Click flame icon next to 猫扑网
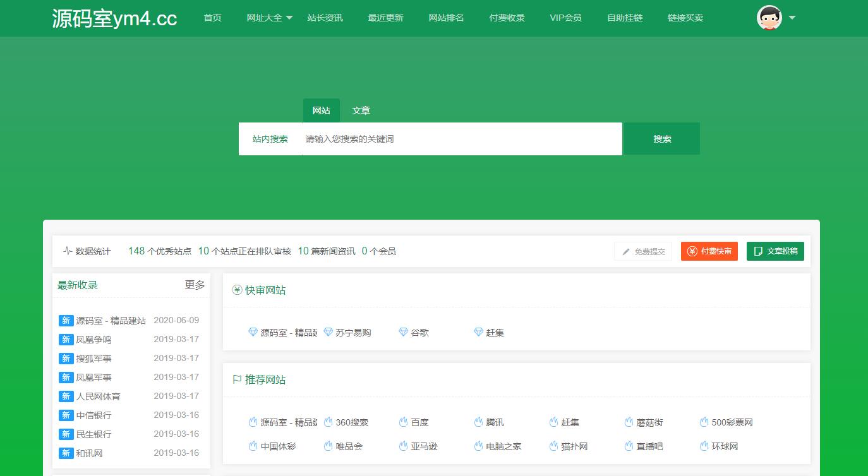The image size is (868, 476). pyautogui.click(x=554, y=446)
